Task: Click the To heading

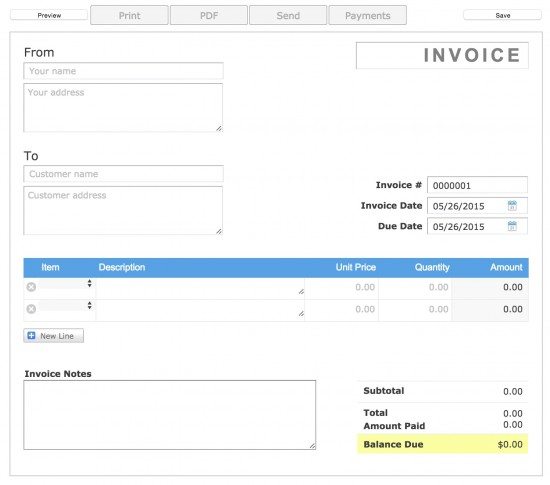Action: tap(31, 156)
